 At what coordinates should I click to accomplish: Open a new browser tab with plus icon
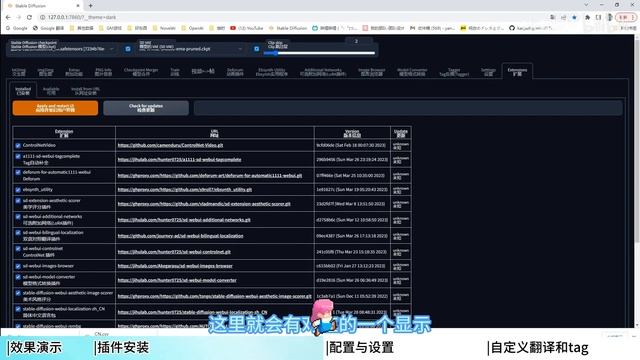tap(90, 6)
